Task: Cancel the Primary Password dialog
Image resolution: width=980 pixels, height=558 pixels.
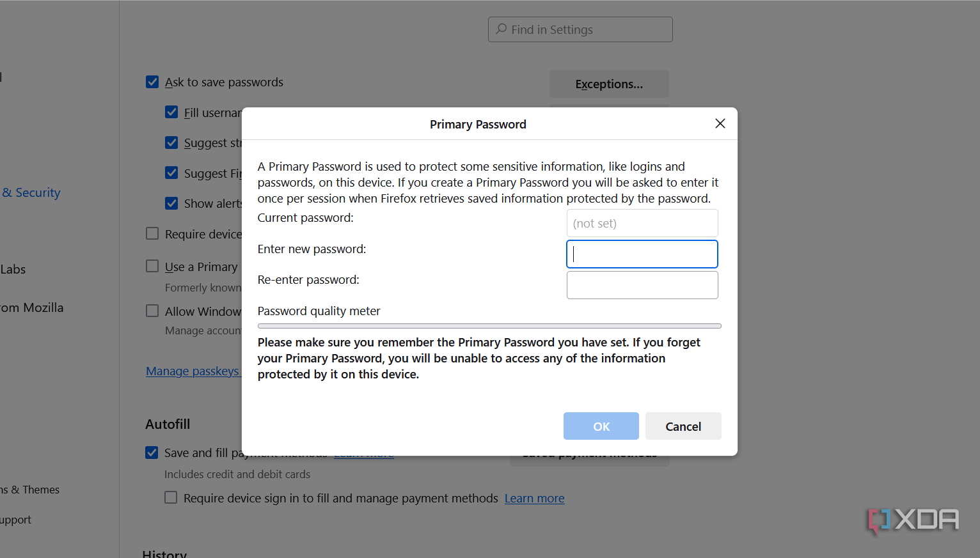Action: click(x=683, y=426)
